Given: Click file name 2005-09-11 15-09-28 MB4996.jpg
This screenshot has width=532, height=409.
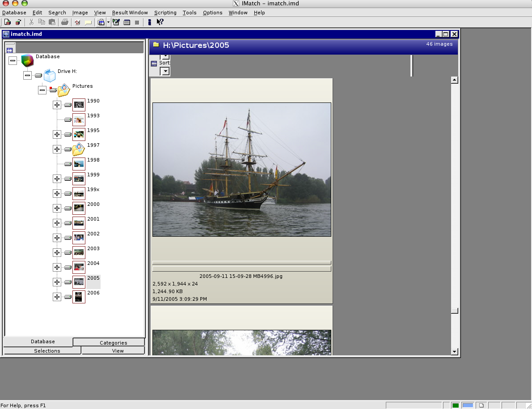Looking at the screenshot, I should click(241, 276).
